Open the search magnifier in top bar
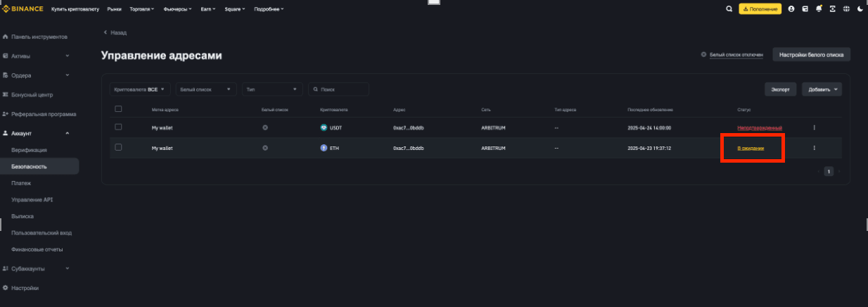This screenshot has height=307, width=868. point(729,8)
